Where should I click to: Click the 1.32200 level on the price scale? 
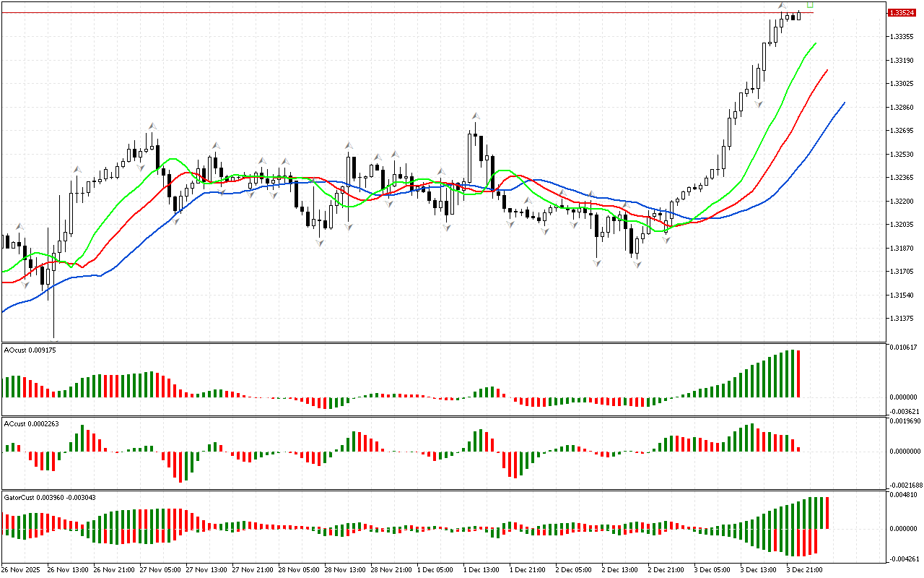(902, 201)
